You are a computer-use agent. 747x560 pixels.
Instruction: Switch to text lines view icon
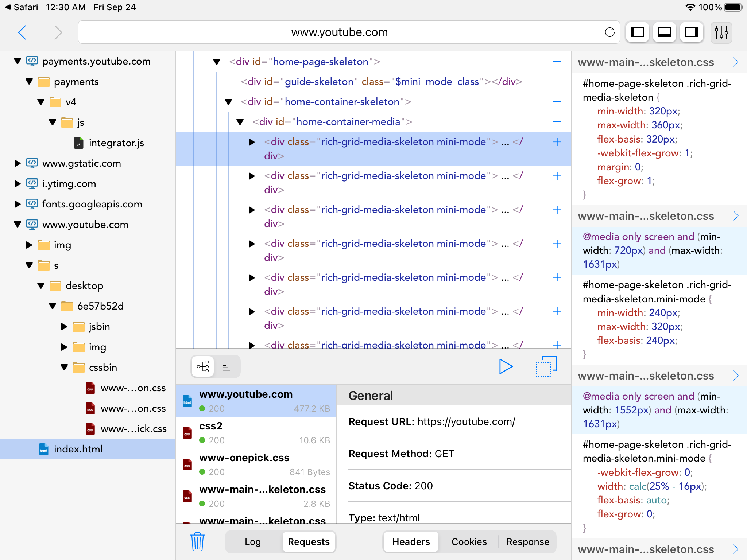pyautogui.click(x=227, y=366)
